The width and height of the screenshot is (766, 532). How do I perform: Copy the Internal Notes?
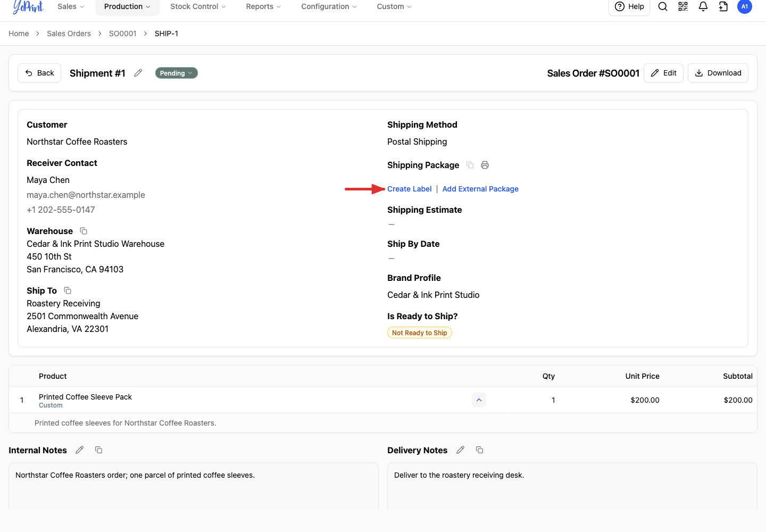[x=99, y=450]
